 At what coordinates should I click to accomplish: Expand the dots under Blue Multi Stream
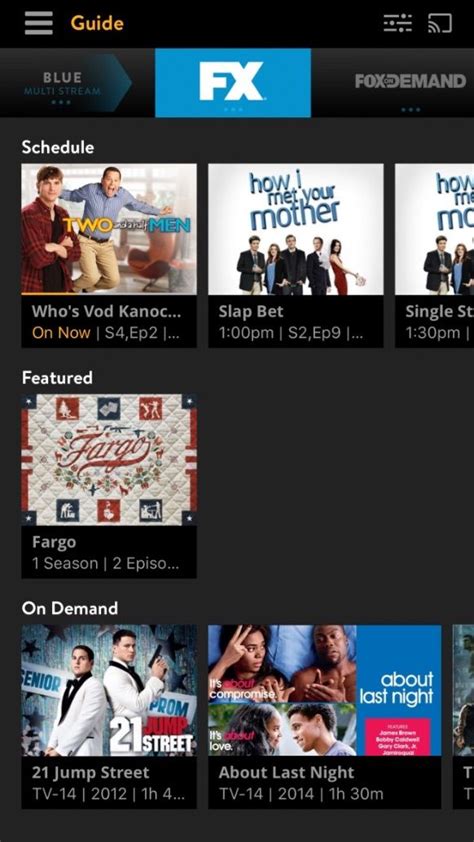click(62, 102)
